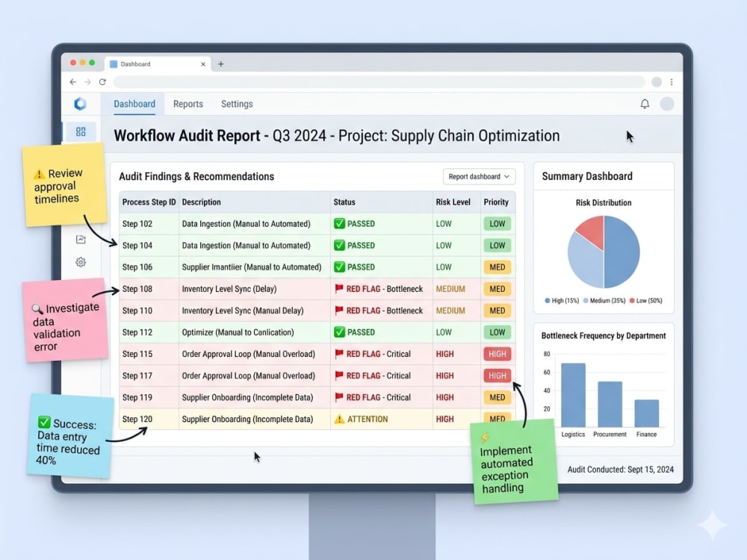Click 'Audit Conducted: Sept 15, 2024' text
Image resolution: width=747 pixels, height=560 pixels.
[x=620, y=470]
